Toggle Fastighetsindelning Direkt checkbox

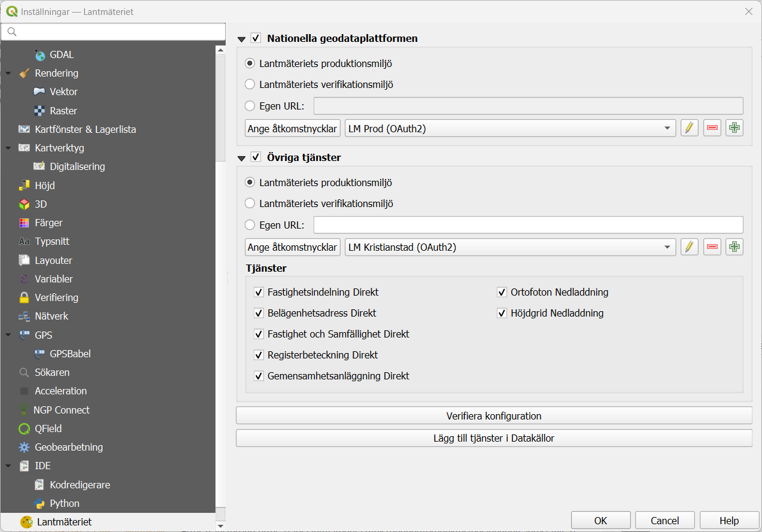(259, 292)
